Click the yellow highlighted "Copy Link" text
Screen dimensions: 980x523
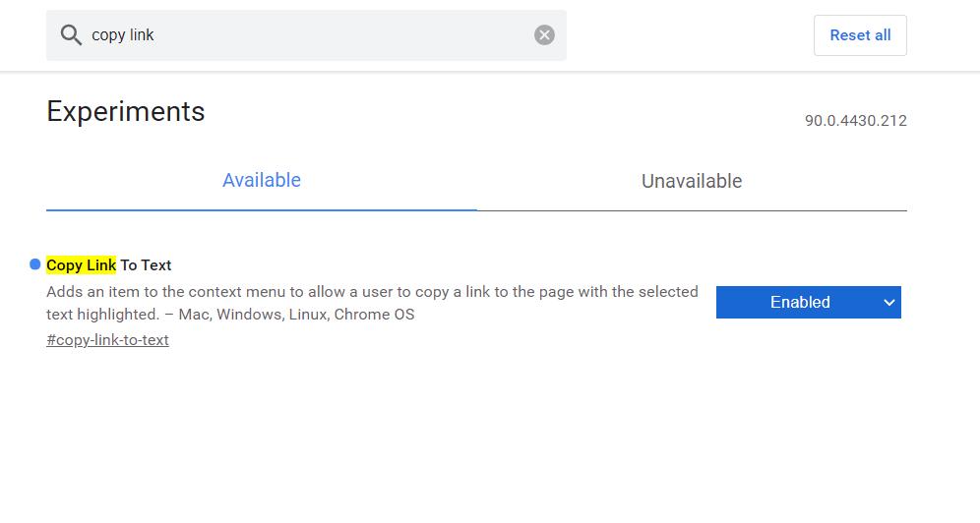tap(81, 265)
